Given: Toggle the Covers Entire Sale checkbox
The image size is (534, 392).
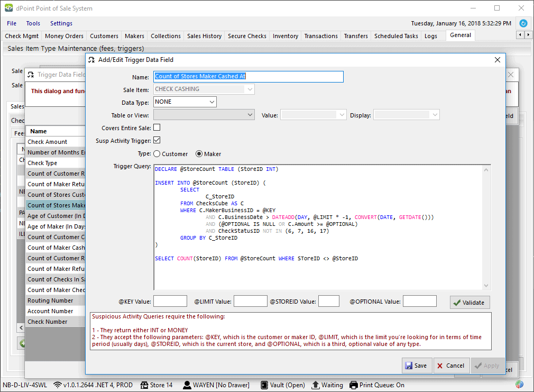Looking at the screenshot, I should point(157,127).
